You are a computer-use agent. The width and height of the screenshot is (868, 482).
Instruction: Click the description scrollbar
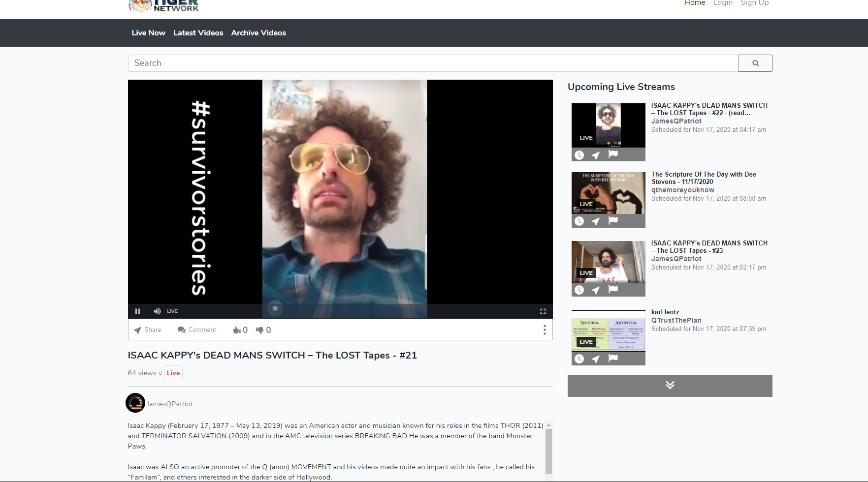548,452
